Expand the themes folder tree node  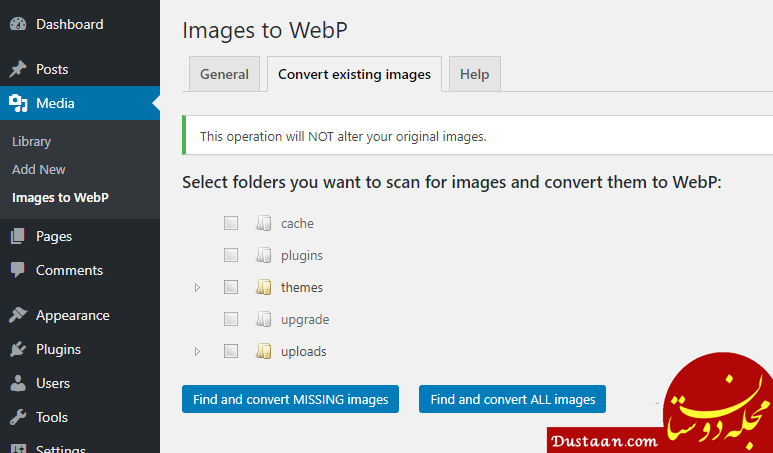[197, 287]
